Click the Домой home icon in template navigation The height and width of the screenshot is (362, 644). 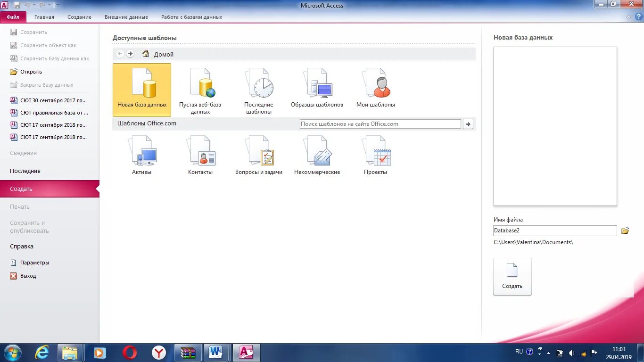(x=146, y=54)
